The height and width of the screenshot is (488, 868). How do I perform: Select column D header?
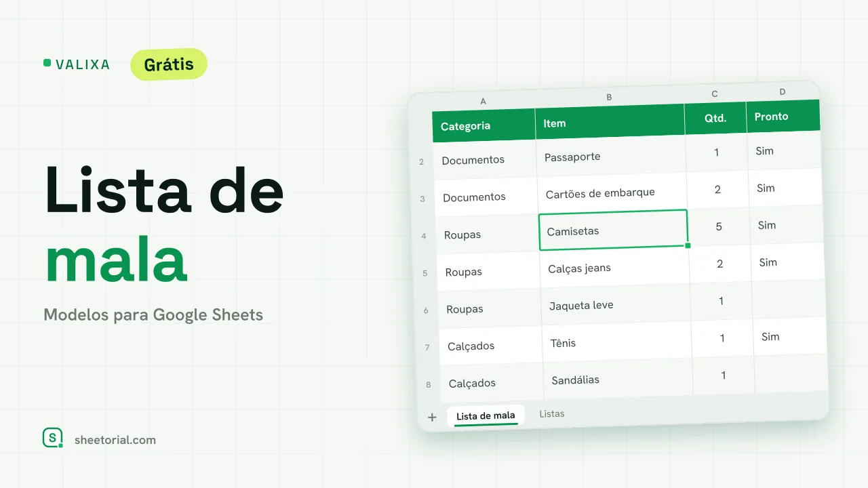pyautogui.click(x=782, y=91)
